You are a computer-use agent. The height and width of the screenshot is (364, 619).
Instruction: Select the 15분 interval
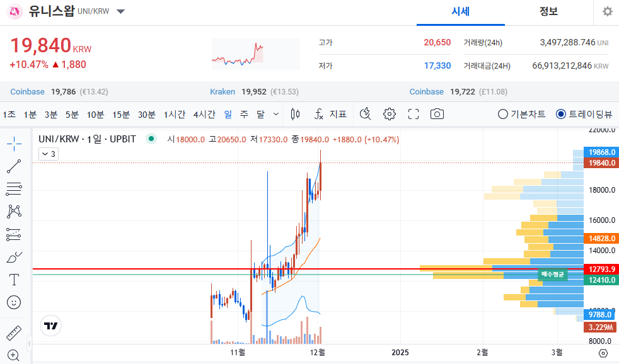(x=121, y=115)
